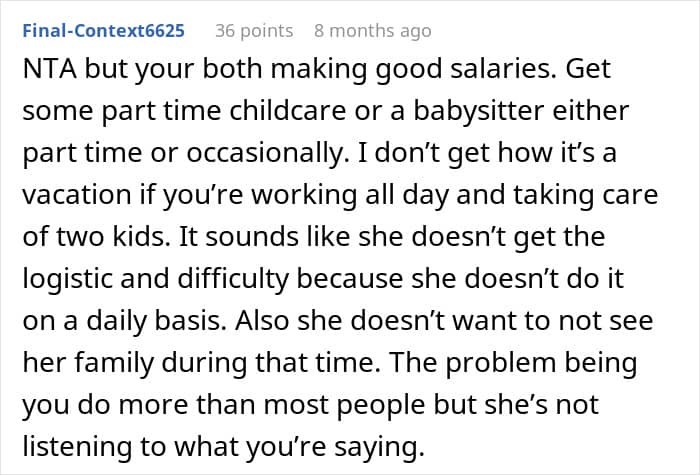
Task: Click the phrase "two kids" in the comment
Action: point(113,237)
